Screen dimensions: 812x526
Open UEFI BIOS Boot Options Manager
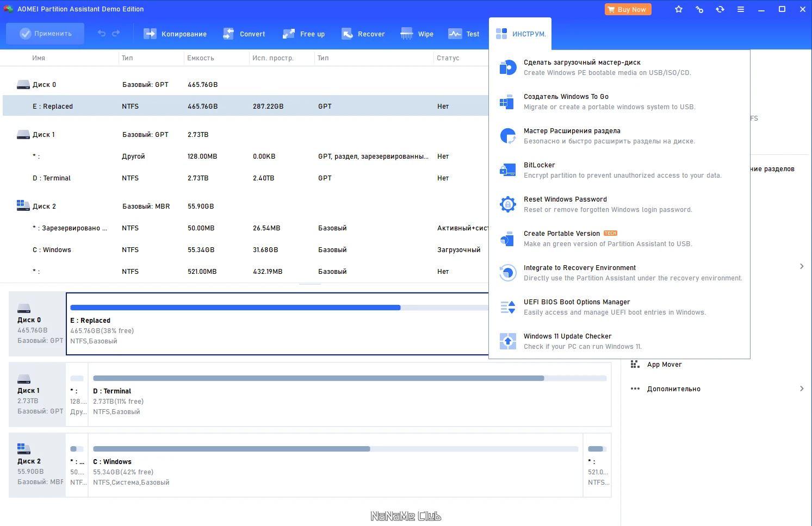point(619,307)
